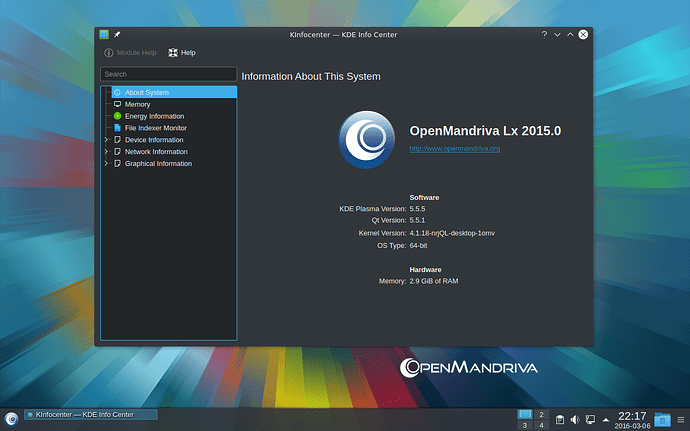
Task: Click the Network Information page icon
Action: pos(117,151)
